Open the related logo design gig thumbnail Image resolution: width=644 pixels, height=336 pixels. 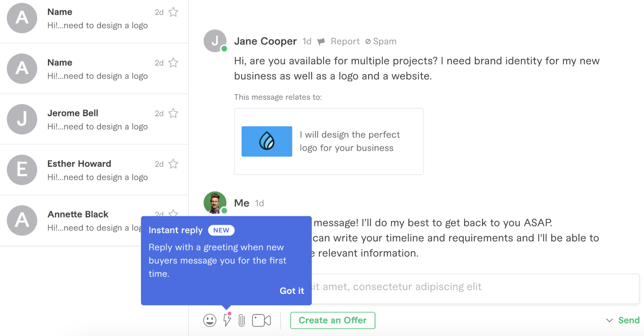(x=267, y=141)
